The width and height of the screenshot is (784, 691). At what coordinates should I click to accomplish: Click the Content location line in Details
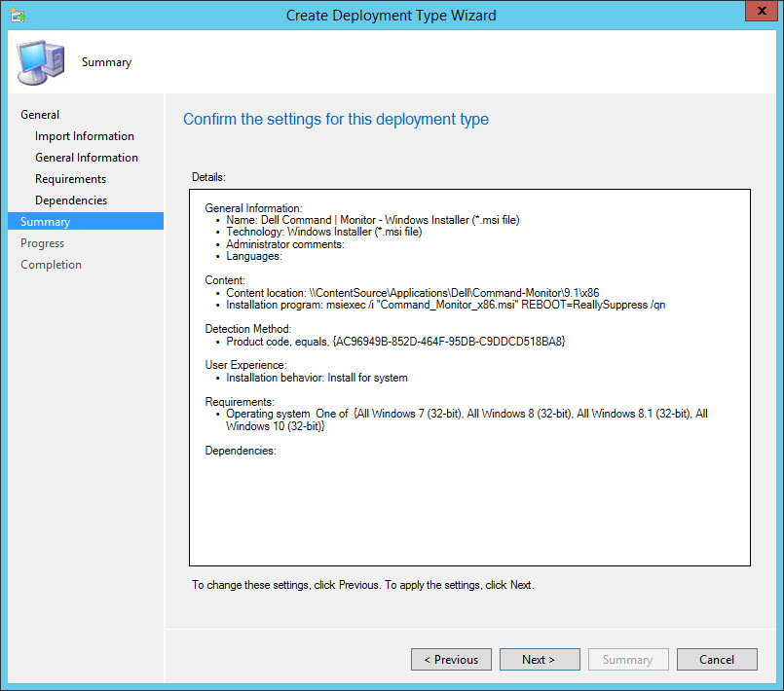[412, 292]
